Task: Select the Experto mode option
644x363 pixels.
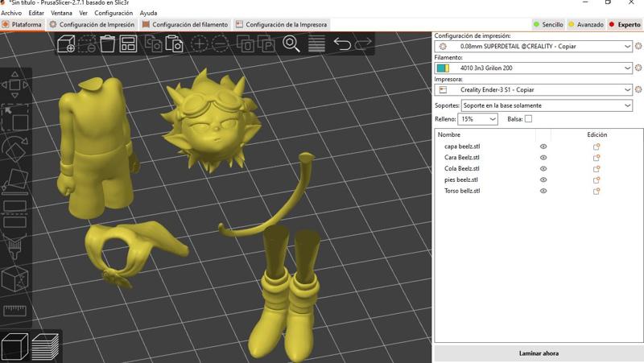Action: 624,25
